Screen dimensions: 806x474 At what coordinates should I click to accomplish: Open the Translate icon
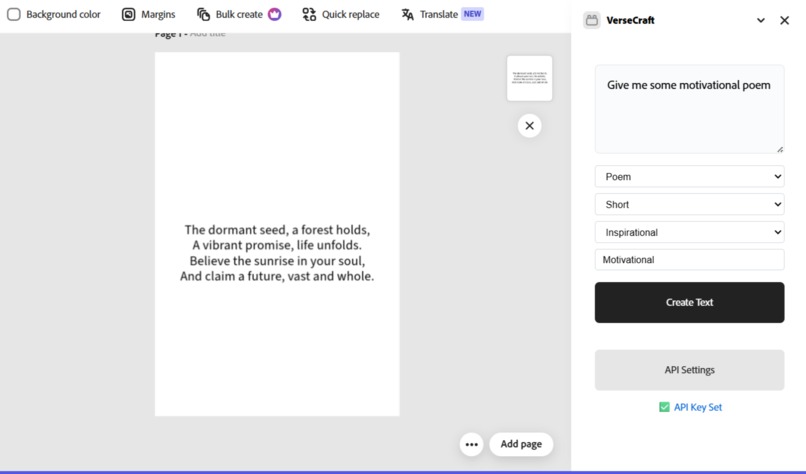tap(408, 14)
